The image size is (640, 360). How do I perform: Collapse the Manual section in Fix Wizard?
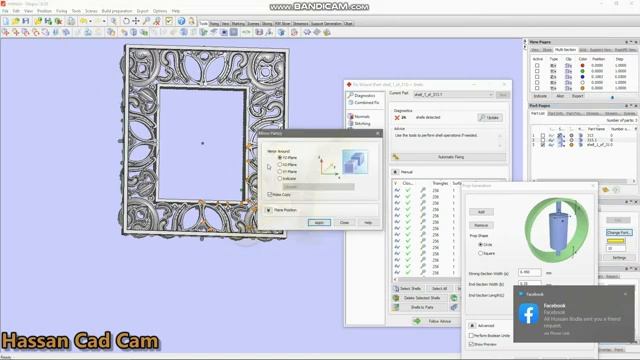coord(395,172)
